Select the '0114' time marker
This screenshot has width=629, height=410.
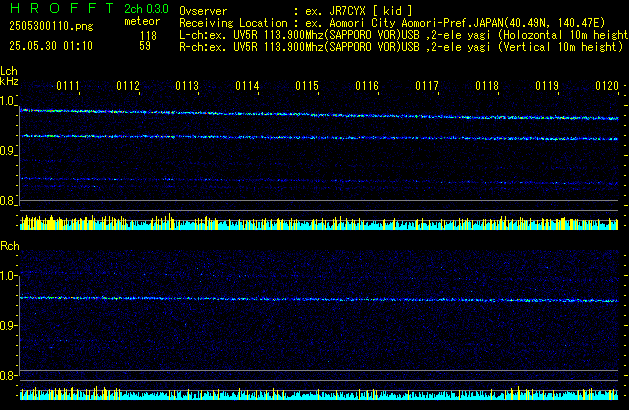[x=248, y=86]
